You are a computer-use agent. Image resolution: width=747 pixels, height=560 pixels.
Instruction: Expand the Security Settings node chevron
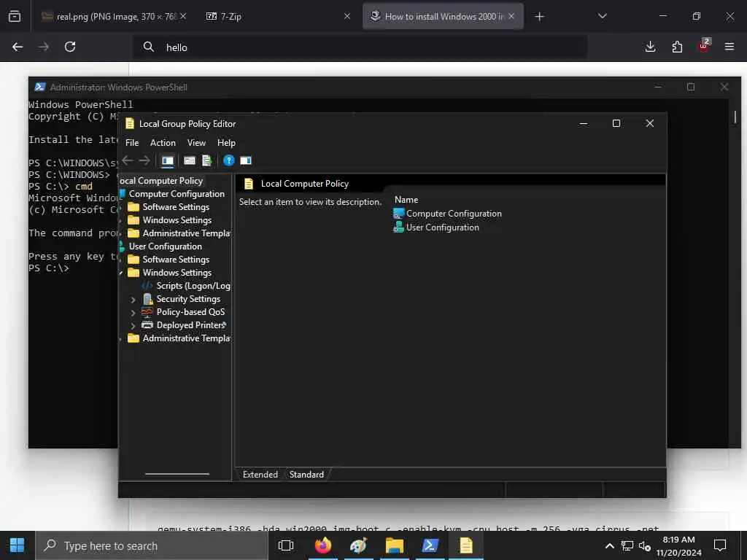pyautogui.click(x=133, y=300)
